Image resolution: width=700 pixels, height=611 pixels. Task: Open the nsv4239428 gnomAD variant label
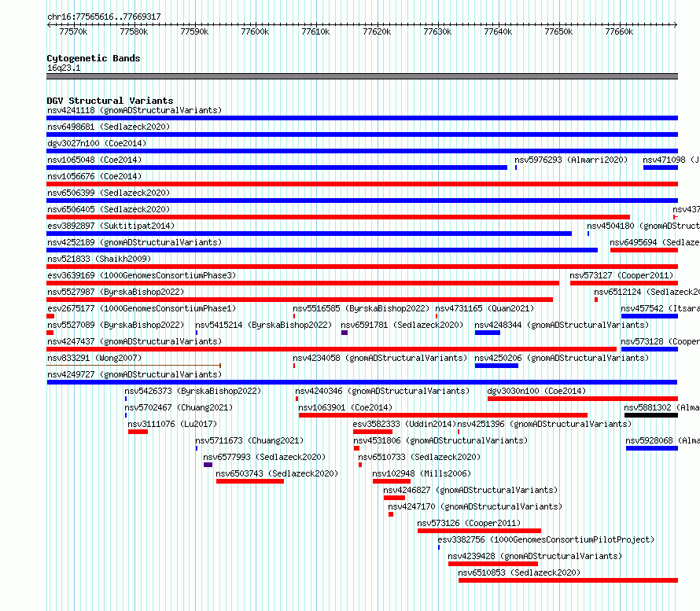(535, 556)
